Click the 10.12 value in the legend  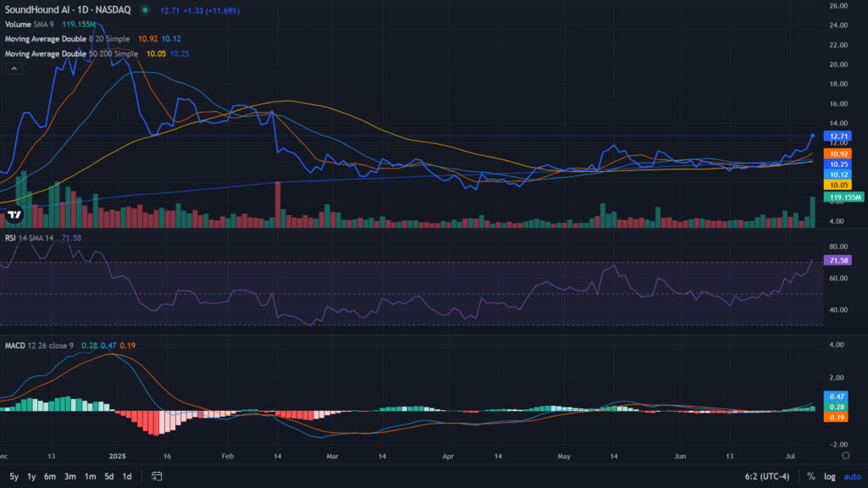[x=171, y=39]
